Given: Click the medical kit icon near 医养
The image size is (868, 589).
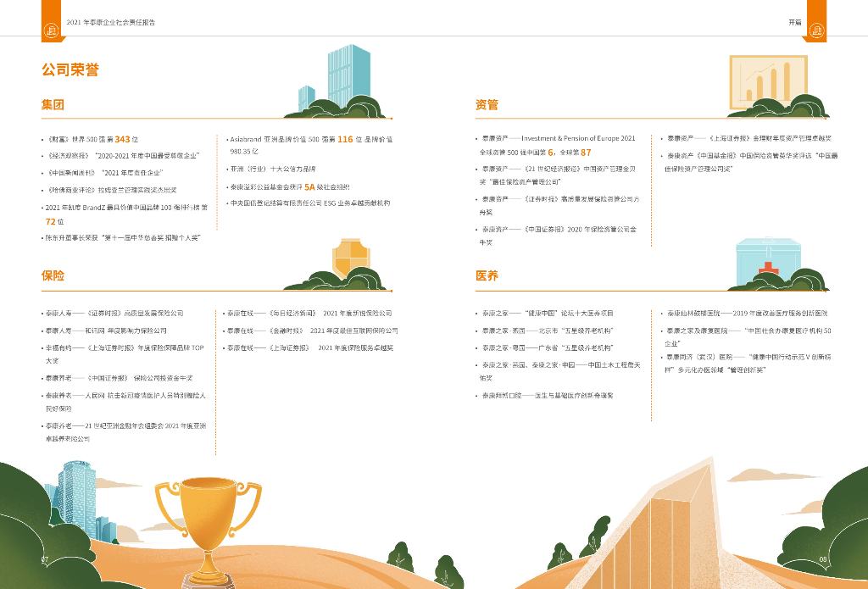Looking at the screenshot, I should point(768,260).
